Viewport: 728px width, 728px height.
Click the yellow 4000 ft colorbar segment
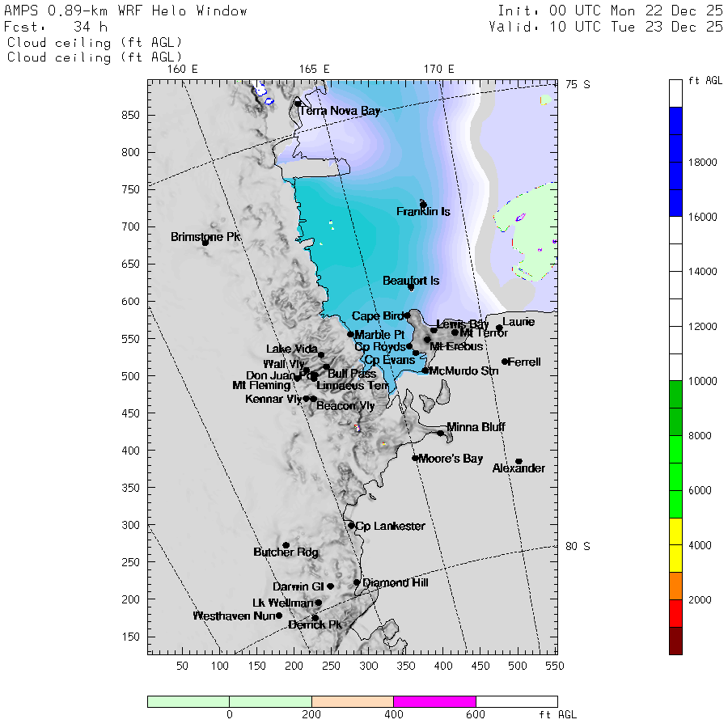pyautogui.click(x=675, y=544)
